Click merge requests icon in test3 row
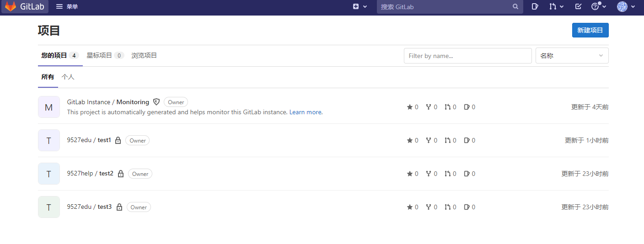The height and width of the screenshot is (244, 644). click(x=447, y=207)
